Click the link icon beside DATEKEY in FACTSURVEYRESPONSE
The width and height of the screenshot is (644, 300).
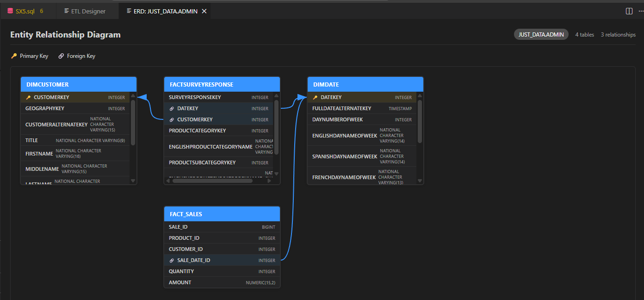pyautogui.click(x=172, y=109)
